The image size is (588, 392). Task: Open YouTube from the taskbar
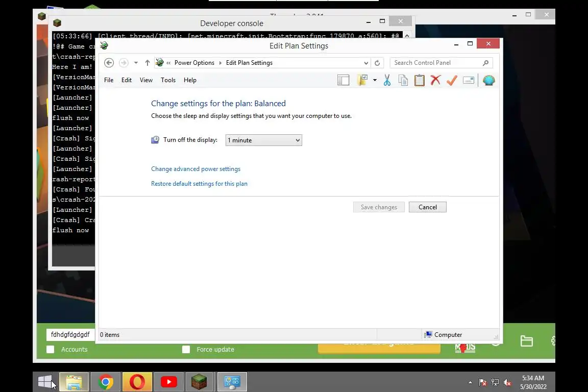[169, 382]
